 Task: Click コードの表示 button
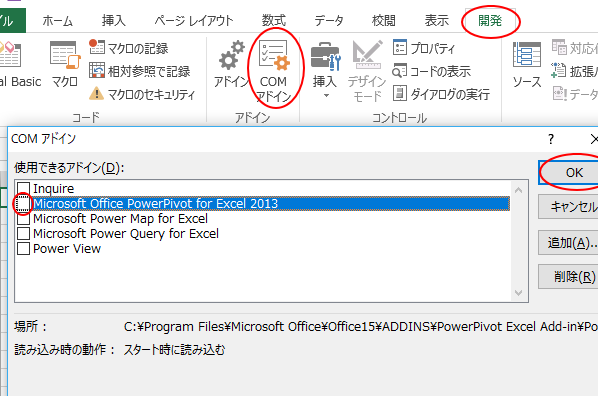coord(432,71)
